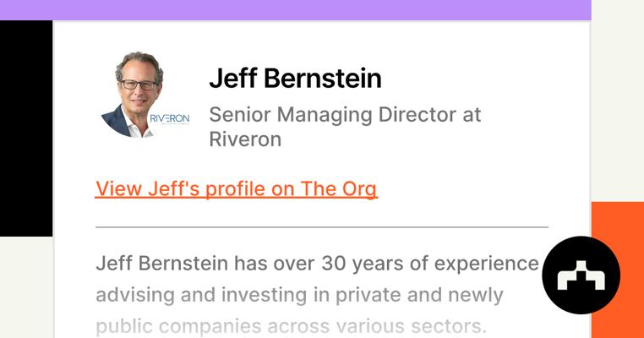Click the Jeff Bernstein name heading
The image size is (644, 338).
point(295,79)
